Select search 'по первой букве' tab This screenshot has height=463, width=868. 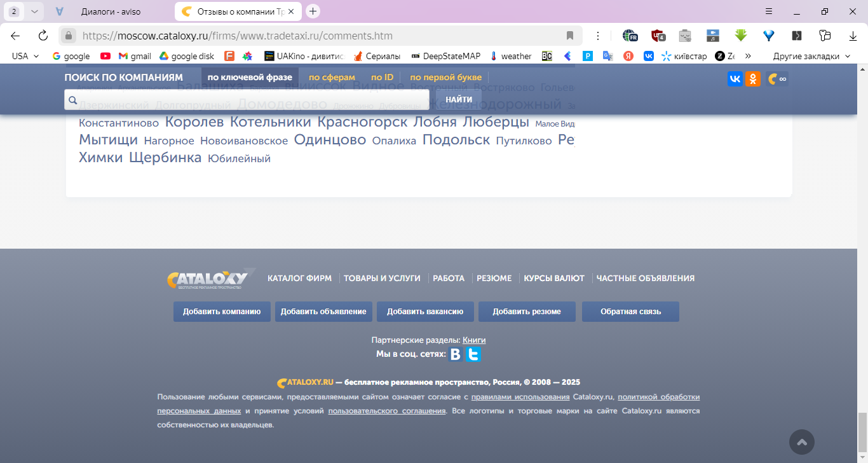[445, 78]
